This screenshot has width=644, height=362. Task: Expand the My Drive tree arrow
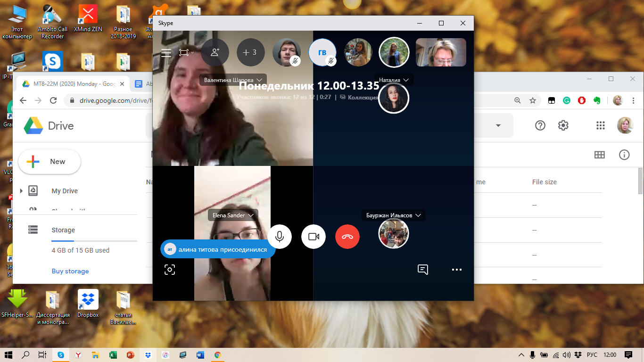[x=21, y=191]
